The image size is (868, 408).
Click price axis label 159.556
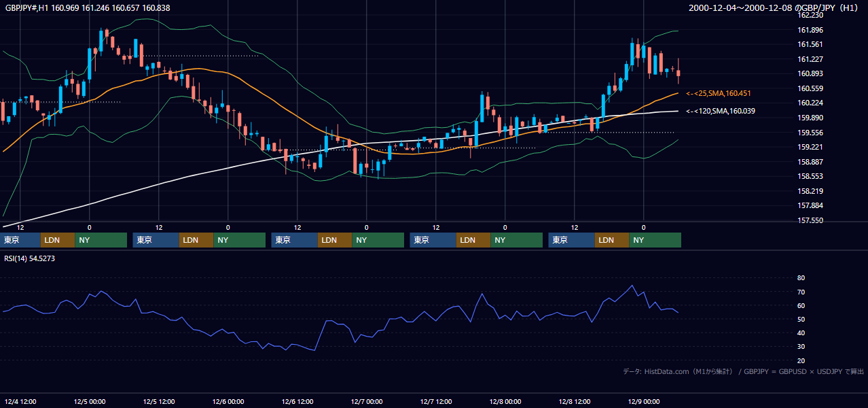810,133
